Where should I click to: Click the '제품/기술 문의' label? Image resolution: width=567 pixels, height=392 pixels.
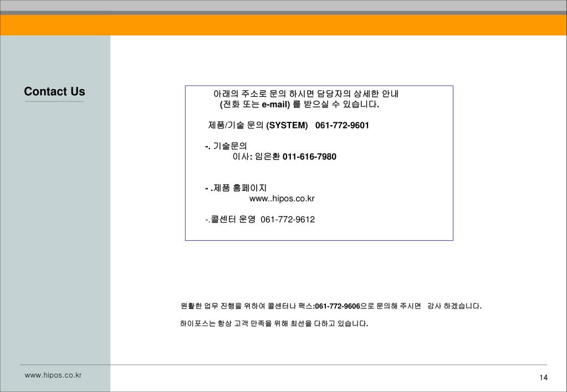pyautogui.click(x=236, y=125)
